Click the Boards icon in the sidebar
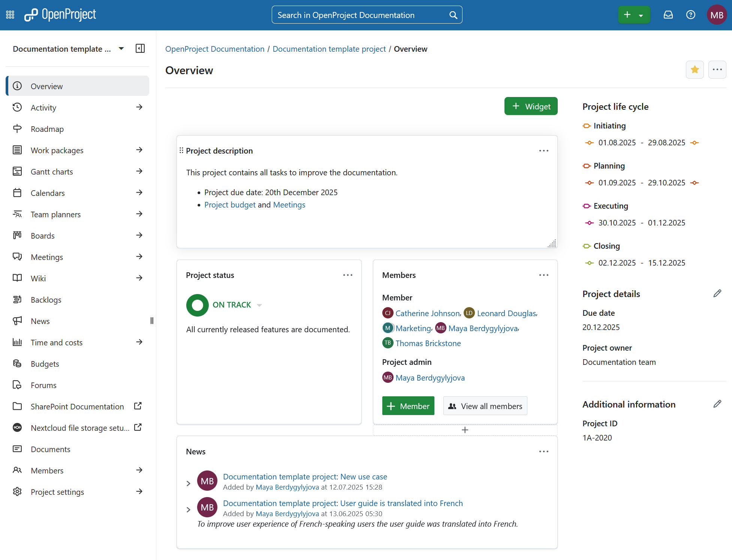 [17, 235]
